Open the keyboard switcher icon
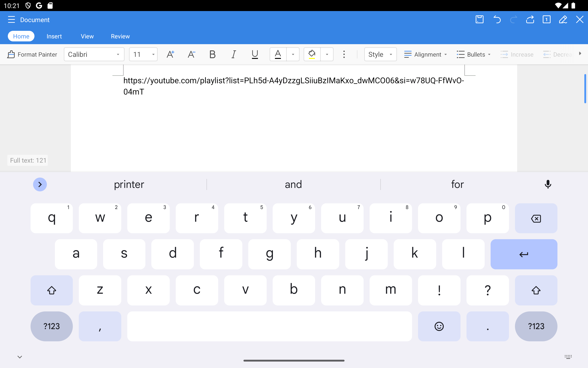588x368 pixels. (x=568, y=357)
